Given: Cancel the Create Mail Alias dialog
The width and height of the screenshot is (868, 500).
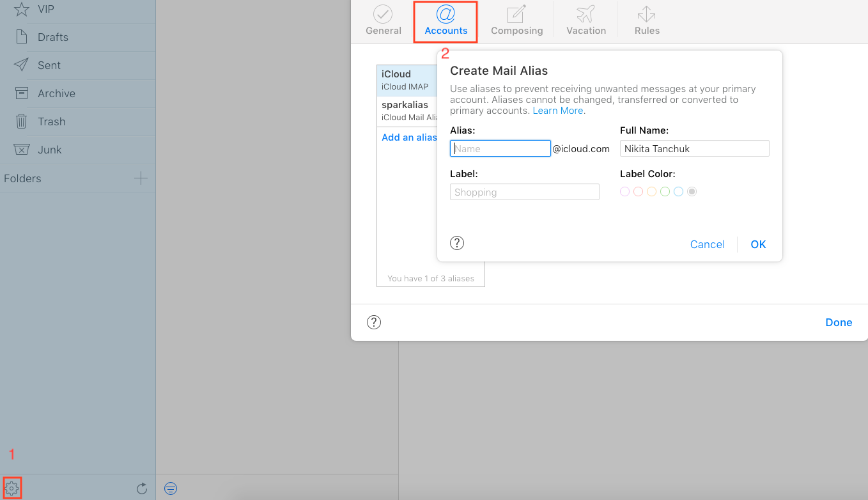Looking at the screenshot, I should pos(708,244).
